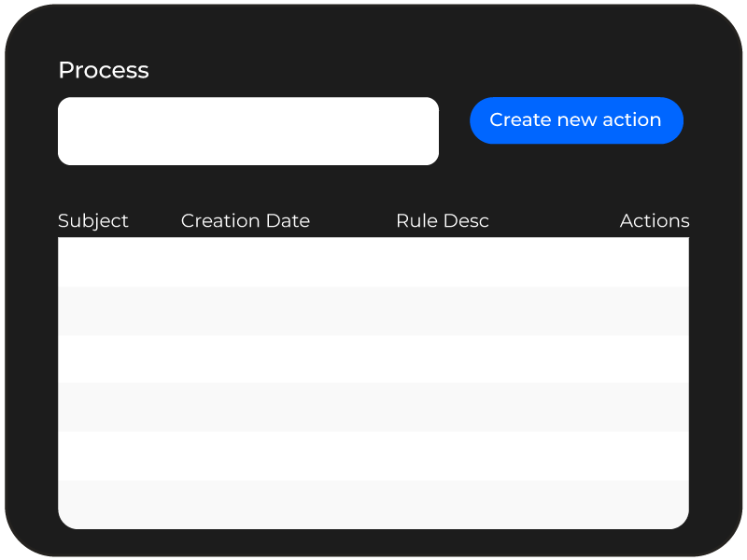Click the Actions column header

(655, 221)
